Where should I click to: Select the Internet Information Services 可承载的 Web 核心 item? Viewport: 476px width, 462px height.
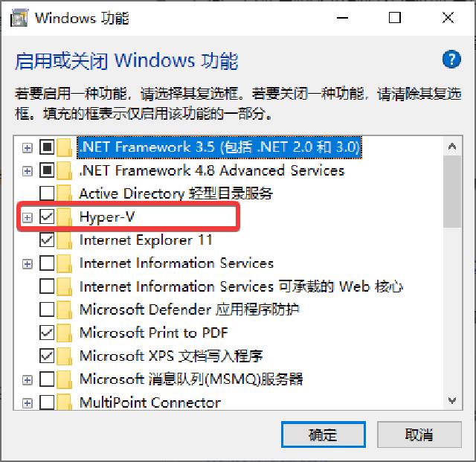tap(241, 286)
